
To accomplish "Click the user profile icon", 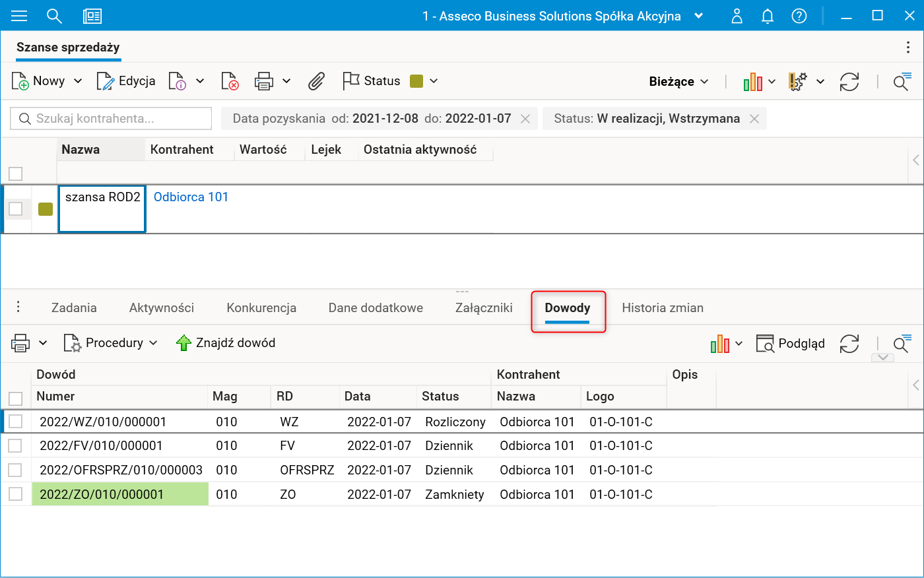I will click(x=737, y=16).
